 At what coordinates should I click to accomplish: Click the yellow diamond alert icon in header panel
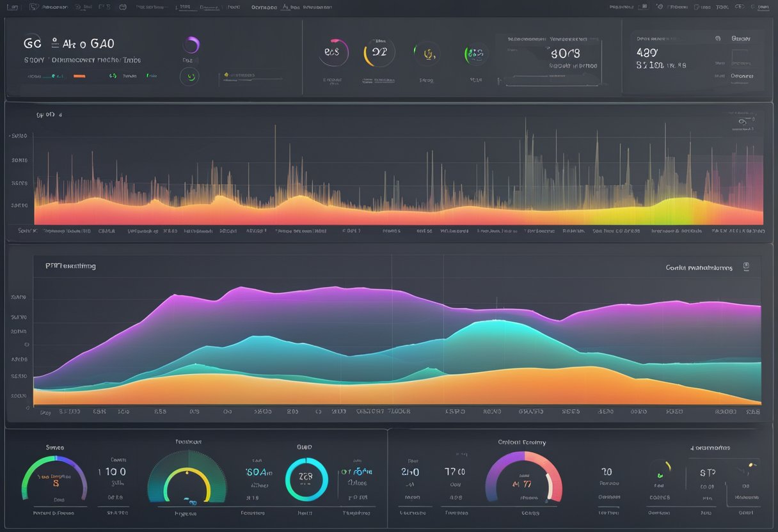tap(226, 75)
